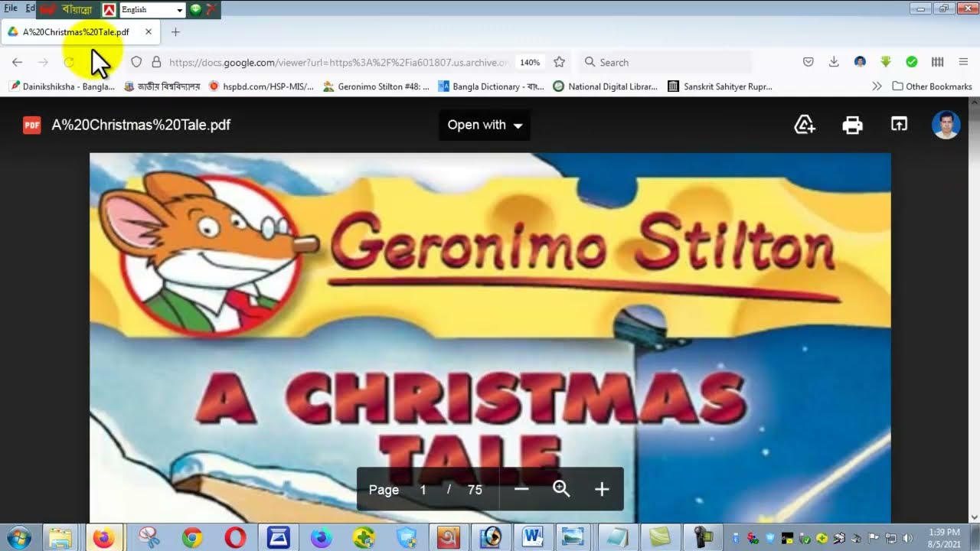The width and height of the screenshot is (980, 551).
Task: Open the File menu
Action: [11, 8]
